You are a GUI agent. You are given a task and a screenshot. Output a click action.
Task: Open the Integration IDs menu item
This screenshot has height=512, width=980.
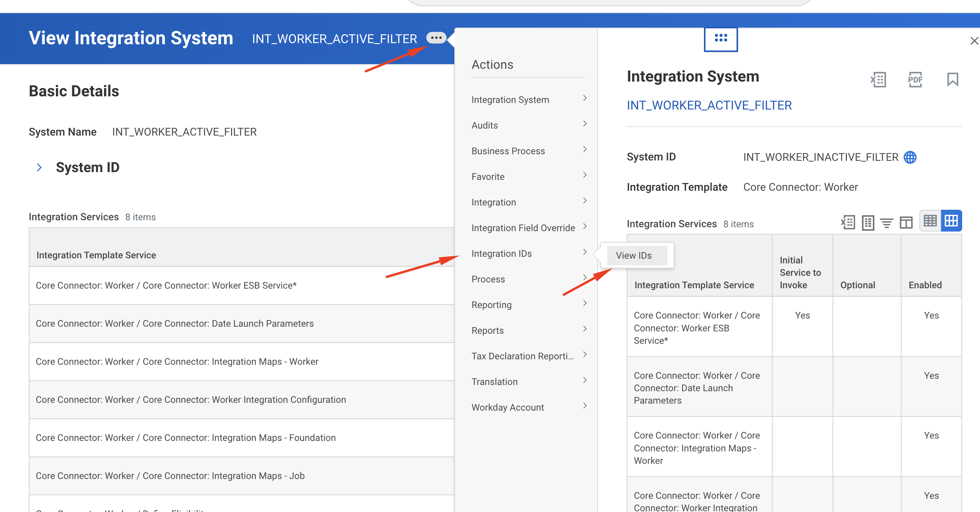click(502, 254)
